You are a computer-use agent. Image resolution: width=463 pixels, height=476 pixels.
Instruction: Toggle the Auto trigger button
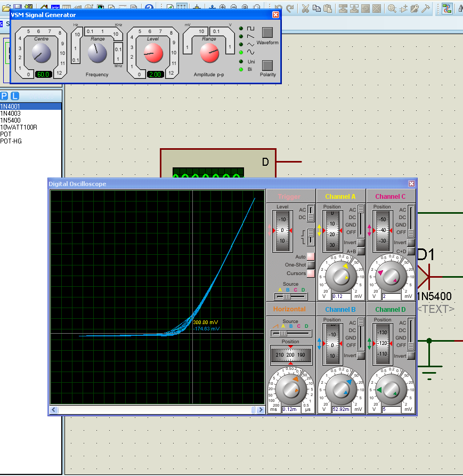311,256
